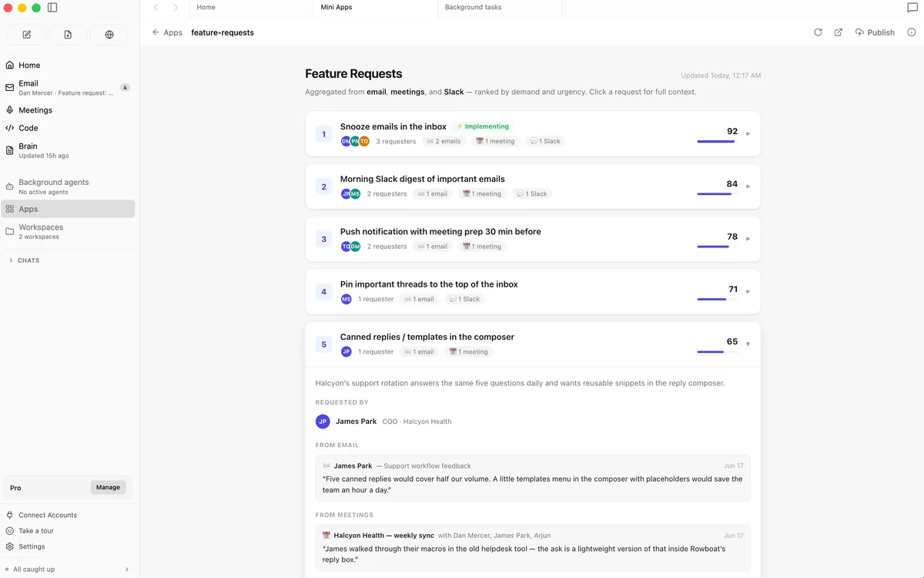Open Email in the sidebar
The image size is (924, 578).
(69, 88)
